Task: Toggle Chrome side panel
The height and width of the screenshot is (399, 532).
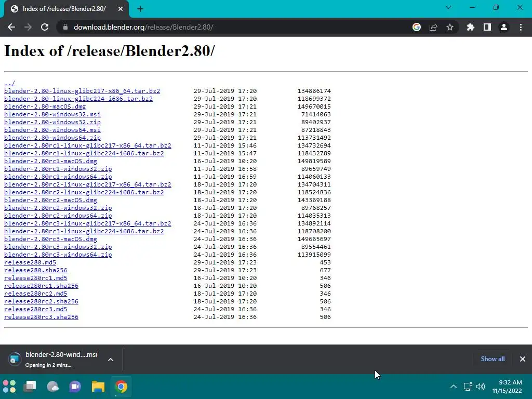Action: tap(487, 27)
